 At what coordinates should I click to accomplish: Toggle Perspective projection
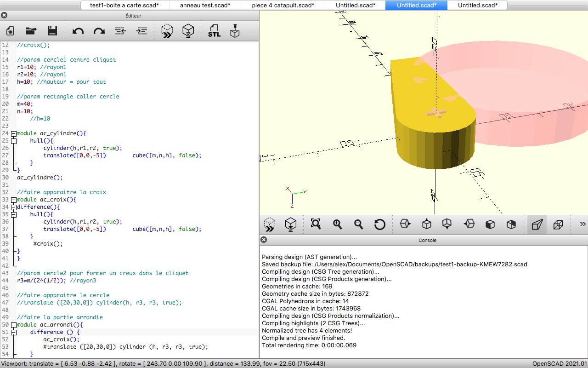[537, 224]
